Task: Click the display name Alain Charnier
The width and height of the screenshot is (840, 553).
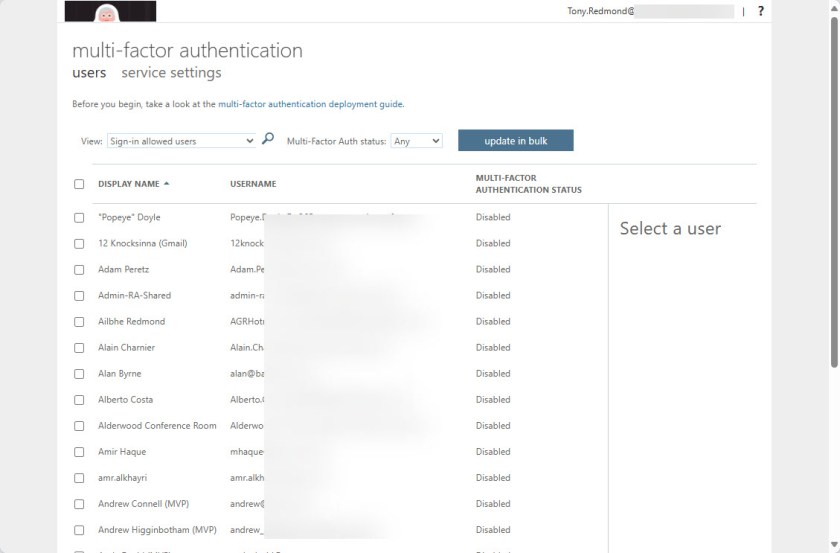Action: coord(126,347)
